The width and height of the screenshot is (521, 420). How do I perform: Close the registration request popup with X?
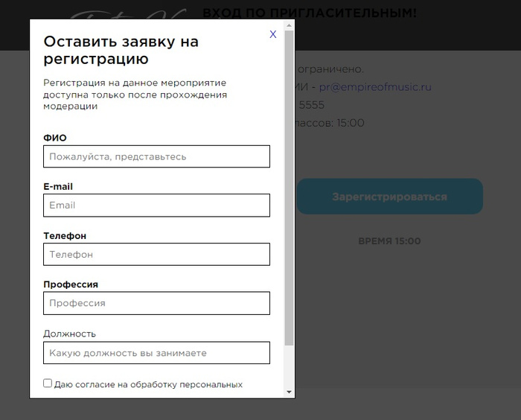[x=273, y=34]
